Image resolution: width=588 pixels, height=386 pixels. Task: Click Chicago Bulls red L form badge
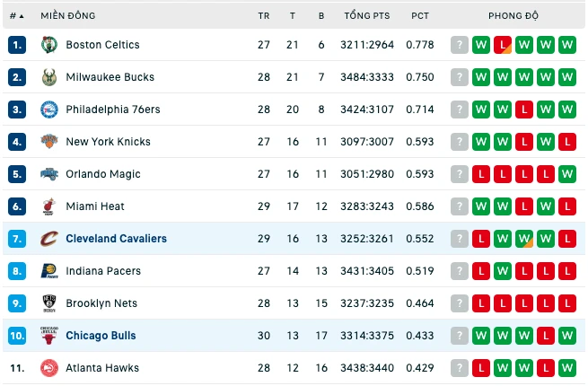546,336
